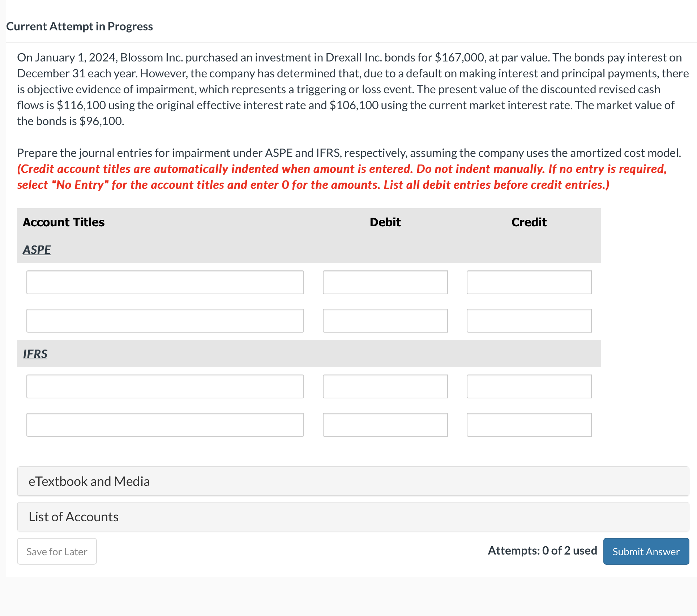
Task: Click the first IFRS credit amount field
Action: (529, 386)
